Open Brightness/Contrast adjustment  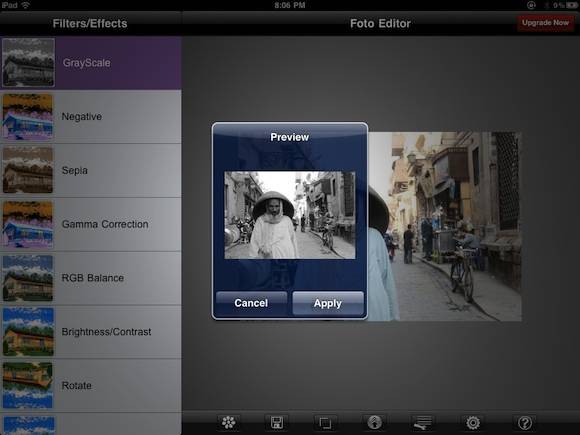[x=91, y=332]
